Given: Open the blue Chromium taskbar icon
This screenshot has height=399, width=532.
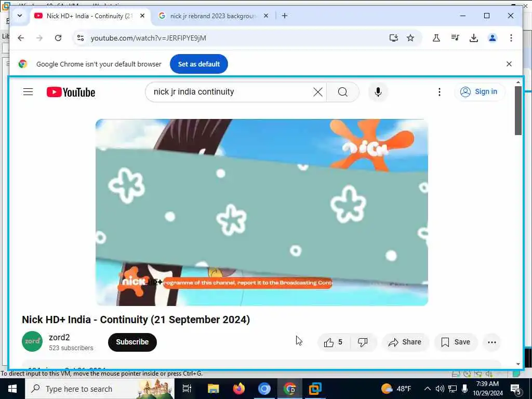Looking at the screenshot, I should point(264,389).
